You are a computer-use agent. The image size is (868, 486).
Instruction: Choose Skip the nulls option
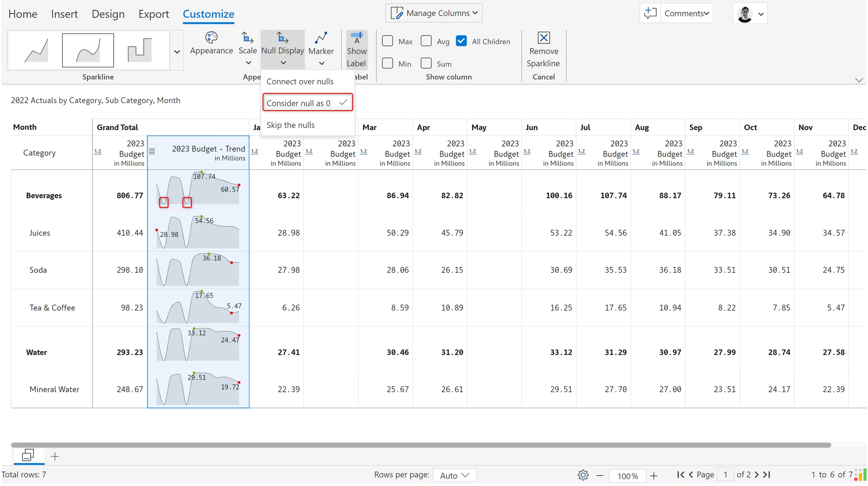click(290, 125)
